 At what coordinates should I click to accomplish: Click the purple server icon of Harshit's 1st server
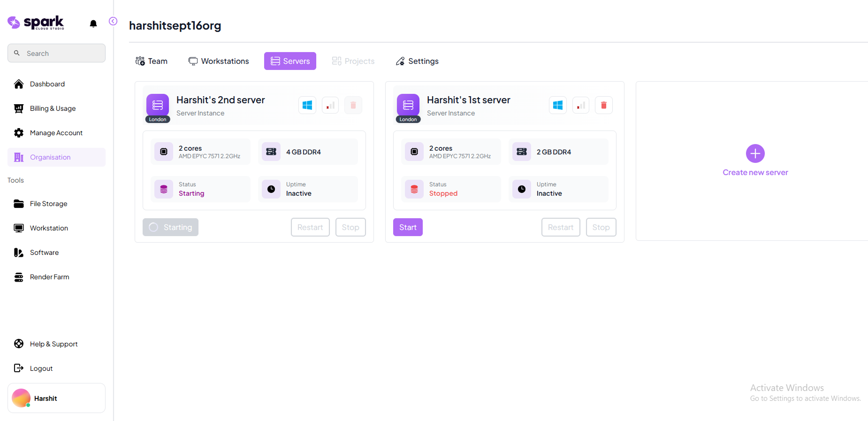click(408, 105)
